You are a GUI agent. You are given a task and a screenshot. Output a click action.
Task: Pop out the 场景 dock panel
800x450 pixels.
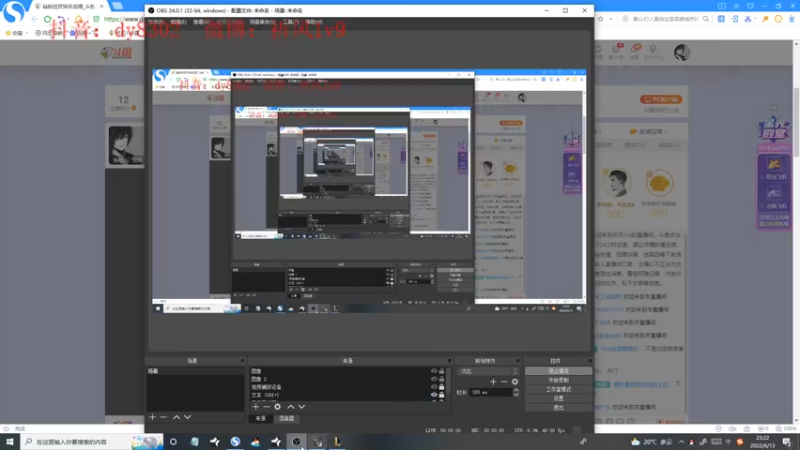(x=242, y=361)
